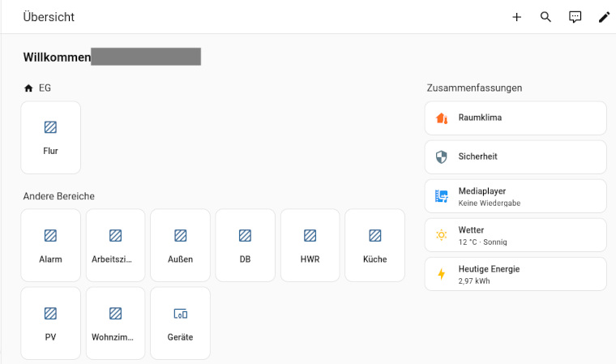Select the Küche area card

pyautogui.click(x=374, y=246)
